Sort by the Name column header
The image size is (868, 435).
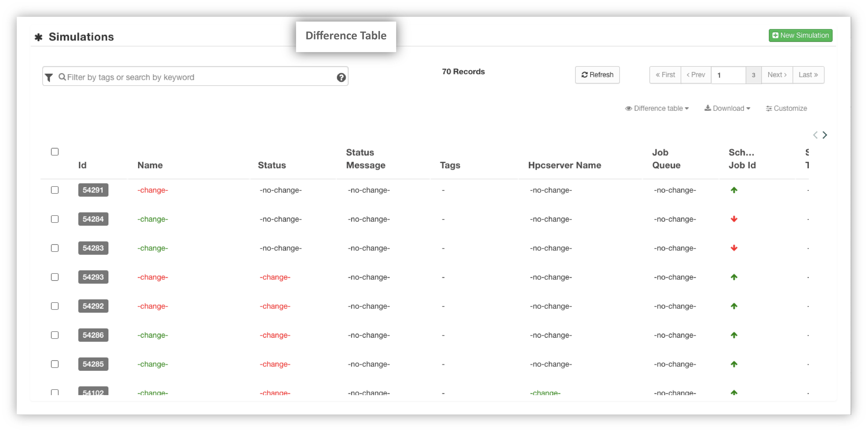pos(150,165)
